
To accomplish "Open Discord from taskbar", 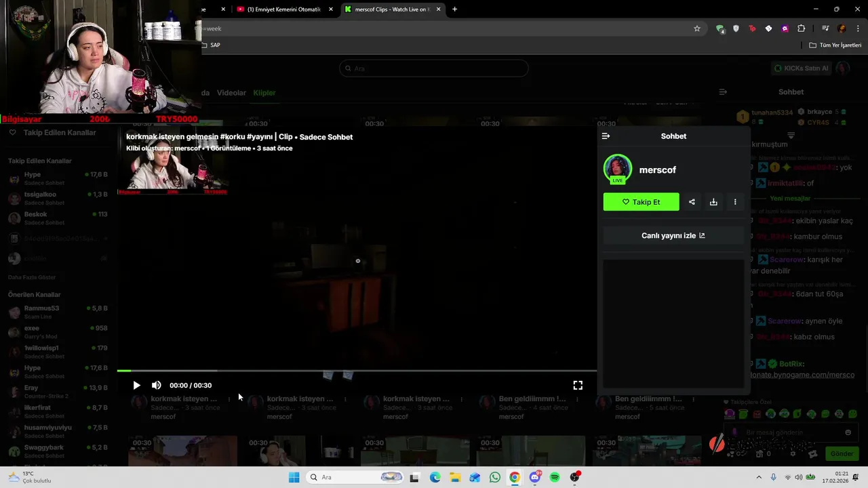I will click(534, 477).
